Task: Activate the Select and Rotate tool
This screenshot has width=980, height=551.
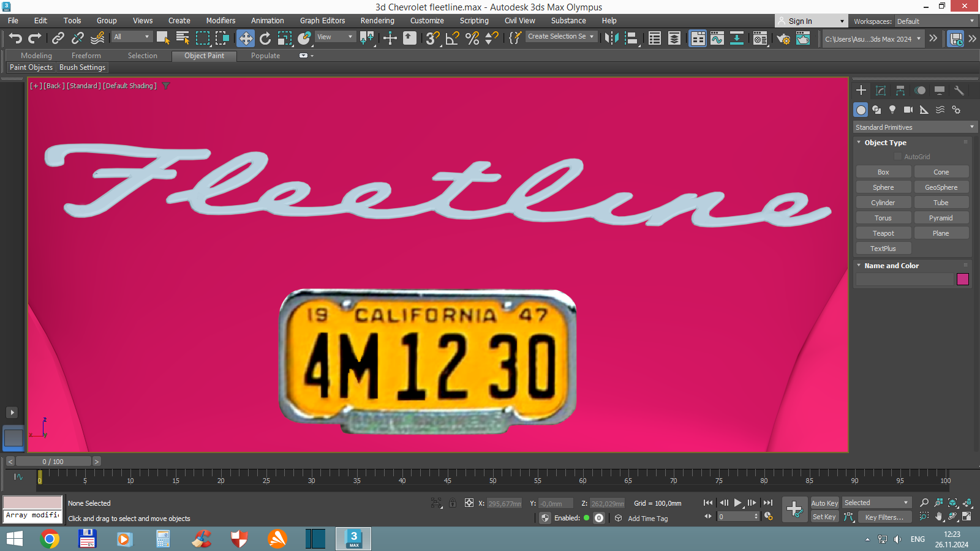Action: pos(265,38)
